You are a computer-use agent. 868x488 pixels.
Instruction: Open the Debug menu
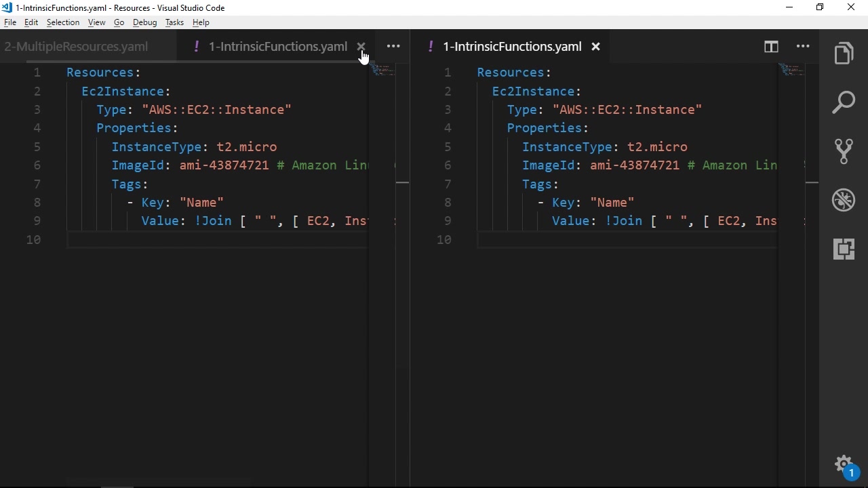click(144, 22)
